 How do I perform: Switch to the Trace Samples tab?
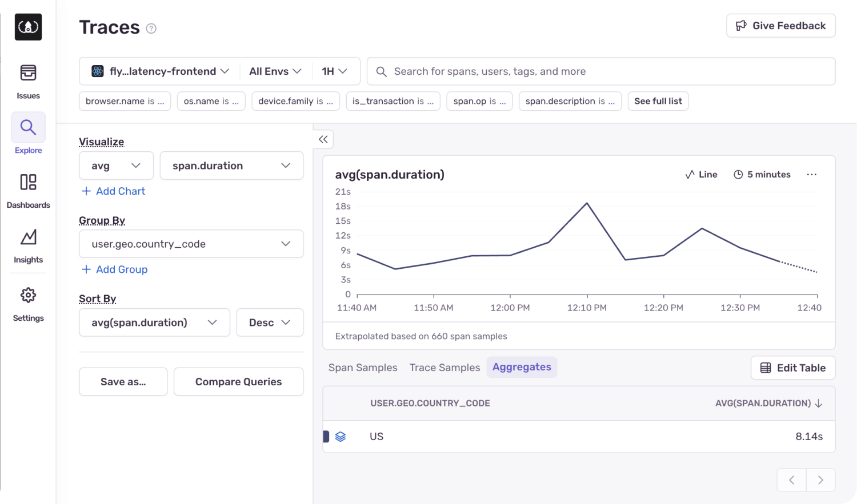[444, 368]
